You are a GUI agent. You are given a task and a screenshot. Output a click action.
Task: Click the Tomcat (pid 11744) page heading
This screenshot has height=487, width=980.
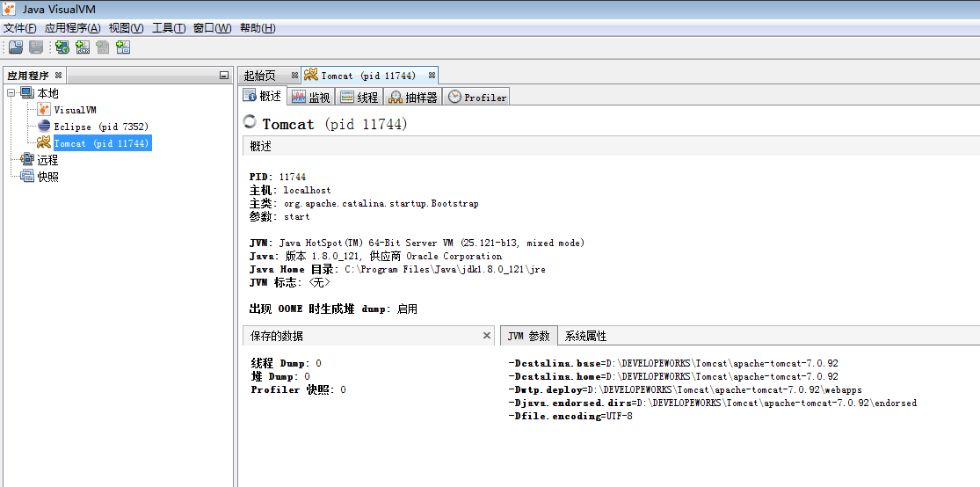[x=334, y=124]
